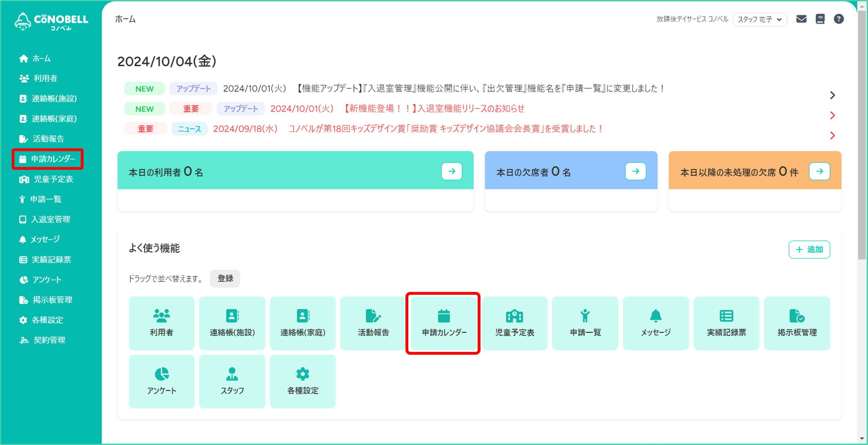Open 各種設定 in the sidebar
The width and height of the screenshot is (868, 445).
point(41,320)
